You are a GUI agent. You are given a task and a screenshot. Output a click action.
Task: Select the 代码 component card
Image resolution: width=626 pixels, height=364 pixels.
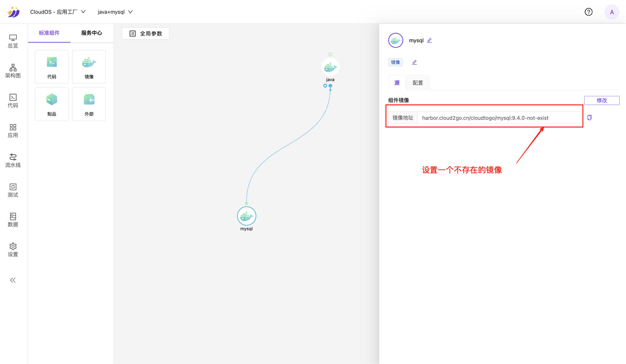pyautogui.click(x=52, y=67)
